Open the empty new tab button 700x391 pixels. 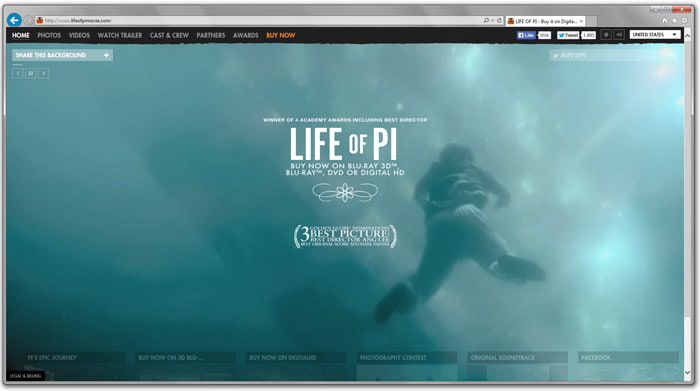[x=592, y=21]
